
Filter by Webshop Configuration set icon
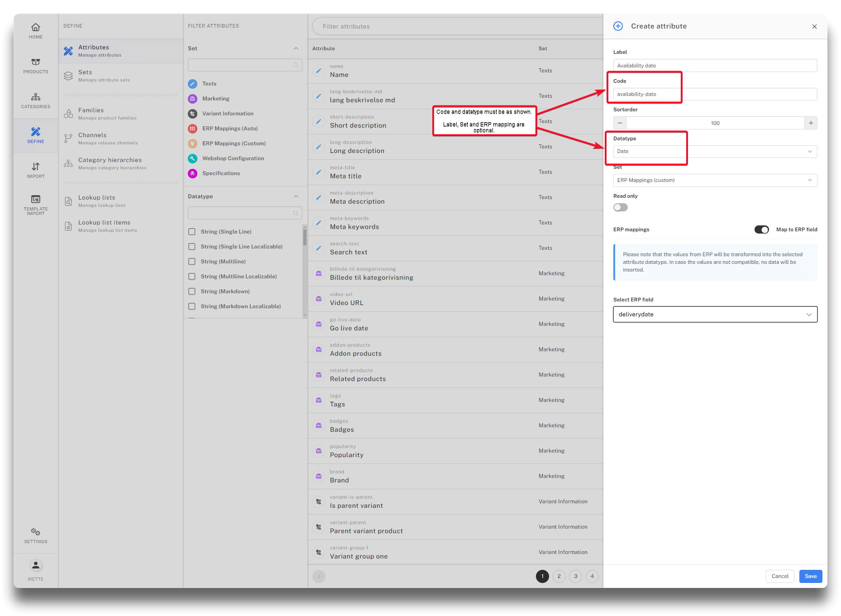pos(192,158)
